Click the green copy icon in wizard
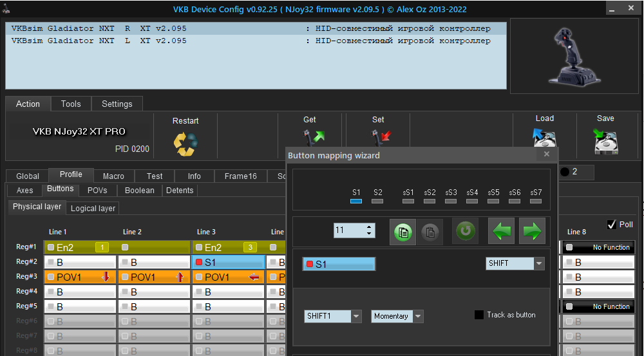Screen dimensions: 644x356 click(x=402, y=232)
